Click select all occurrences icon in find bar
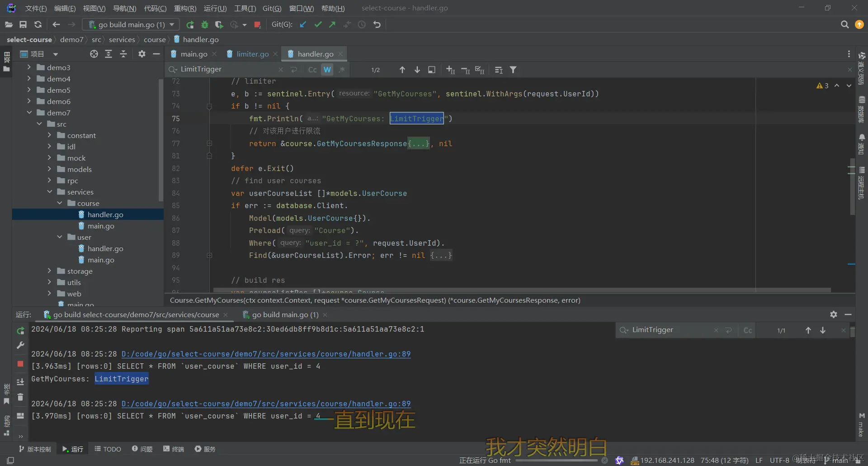The width and height of the screenshot is (868, 466). (480, 70)
